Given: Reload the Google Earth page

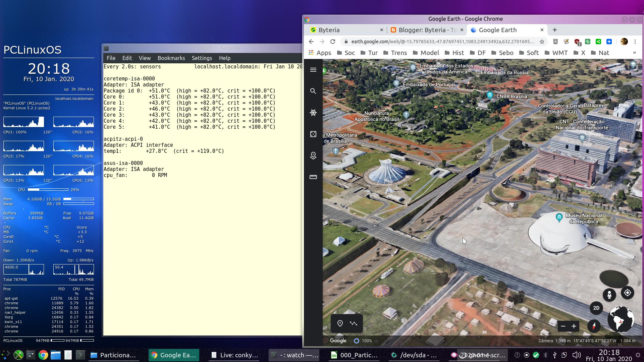Looking at the screenshot, I should (x=333, y=42).
